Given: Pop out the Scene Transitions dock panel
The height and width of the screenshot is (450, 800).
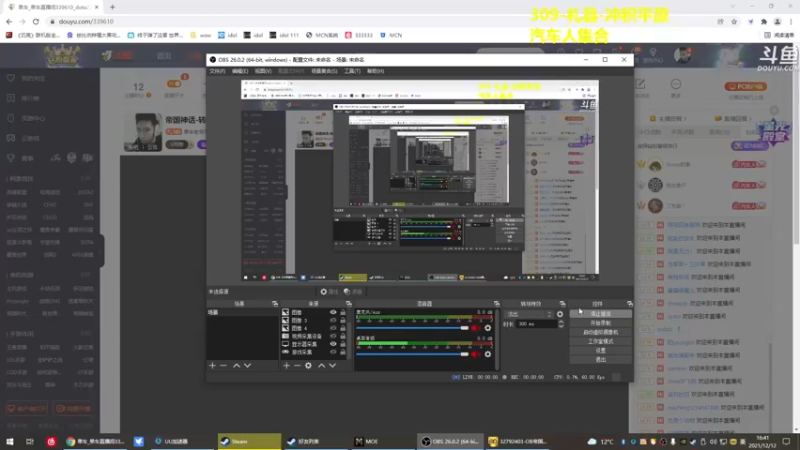Looking at the screenshot, I should point(562,304).
